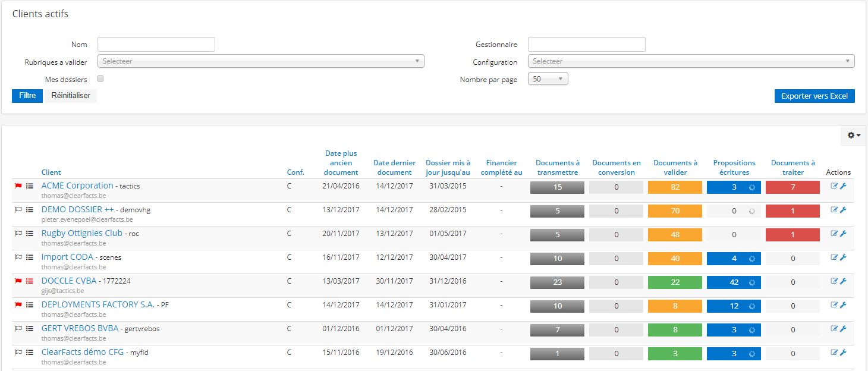Toggle the flag icon for Import CODA
This screenshot has height=371, width=868.
[18, 257]
